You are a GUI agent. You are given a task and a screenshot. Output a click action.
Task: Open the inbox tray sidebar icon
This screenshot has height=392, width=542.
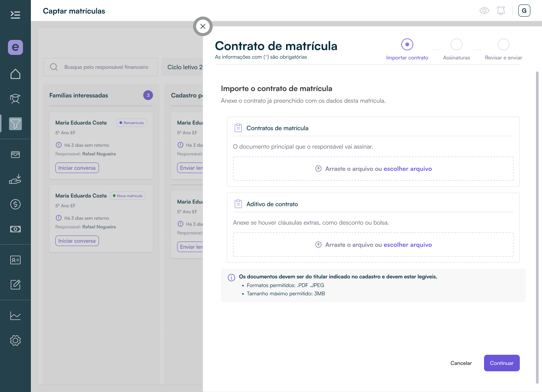pos(15,155)
